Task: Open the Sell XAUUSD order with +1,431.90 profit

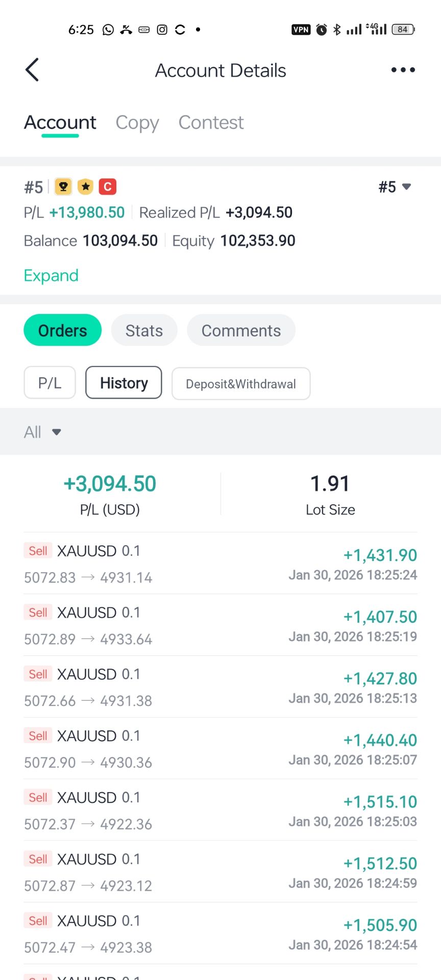Action: pos(220,563)
